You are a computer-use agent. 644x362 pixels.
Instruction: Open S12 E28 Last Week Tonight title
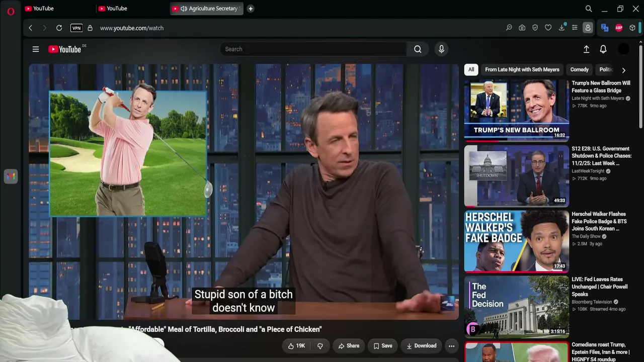point(601,156)
